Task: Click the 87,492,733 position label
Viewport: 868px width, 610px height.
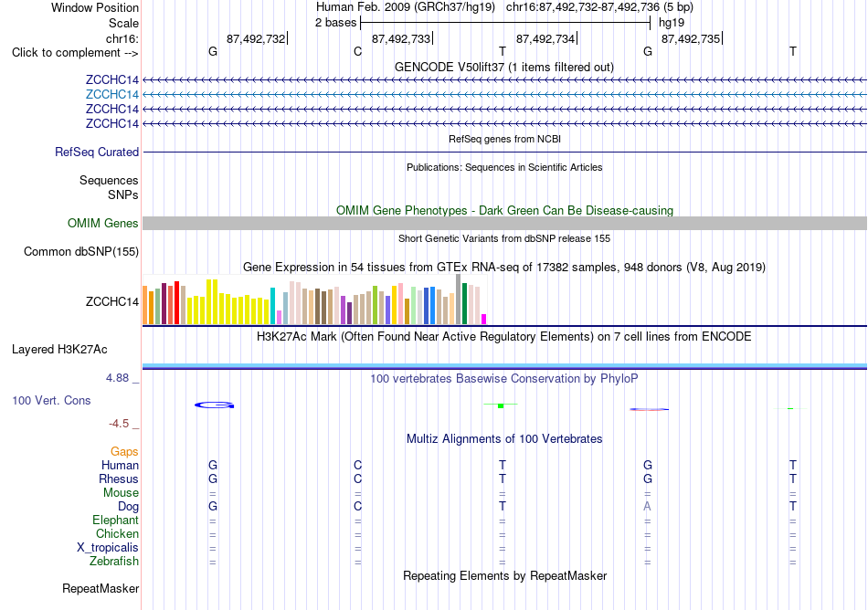Action: coord(401,38)
